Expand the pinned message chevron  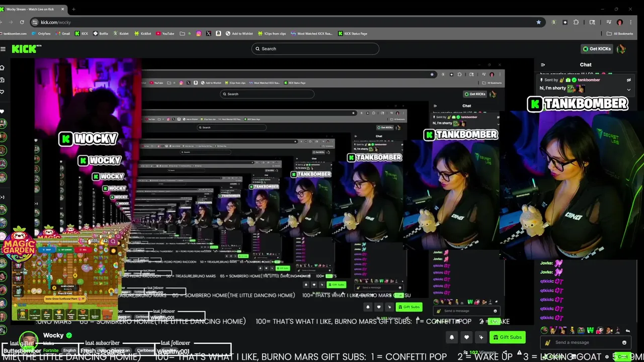(628, 89)
